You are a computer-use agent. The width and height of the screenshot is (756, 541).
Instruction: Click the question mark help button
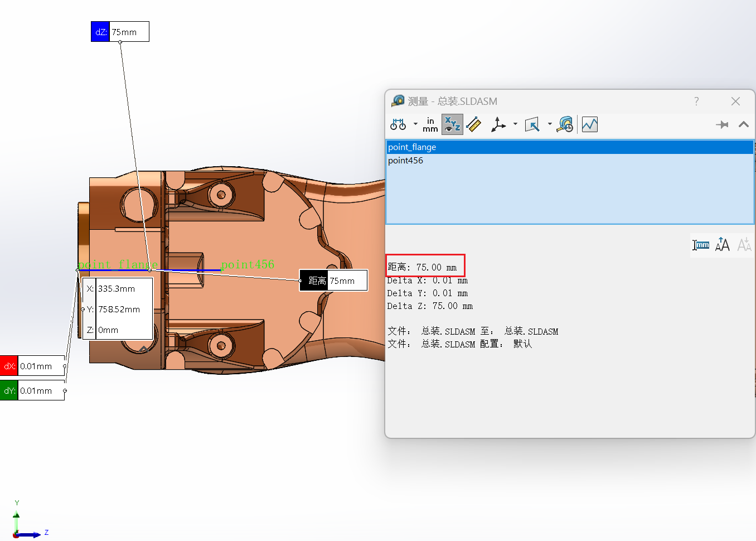696,101
